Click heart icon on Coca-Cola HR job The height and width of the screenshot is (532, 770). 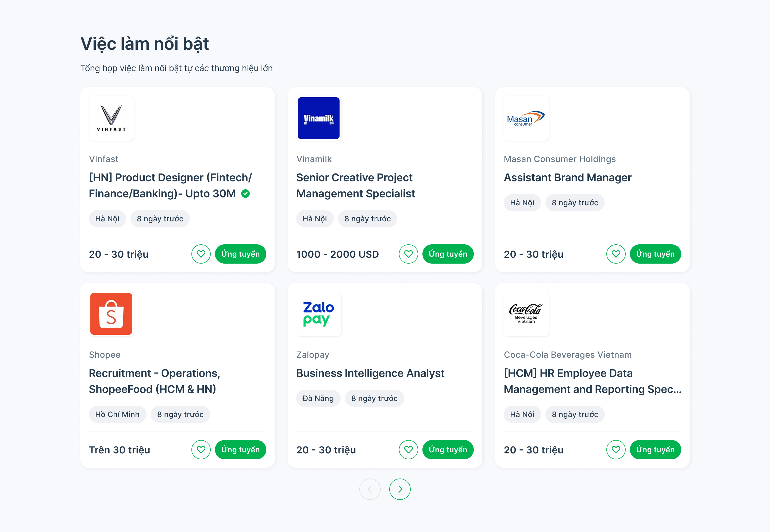[616, 450]
